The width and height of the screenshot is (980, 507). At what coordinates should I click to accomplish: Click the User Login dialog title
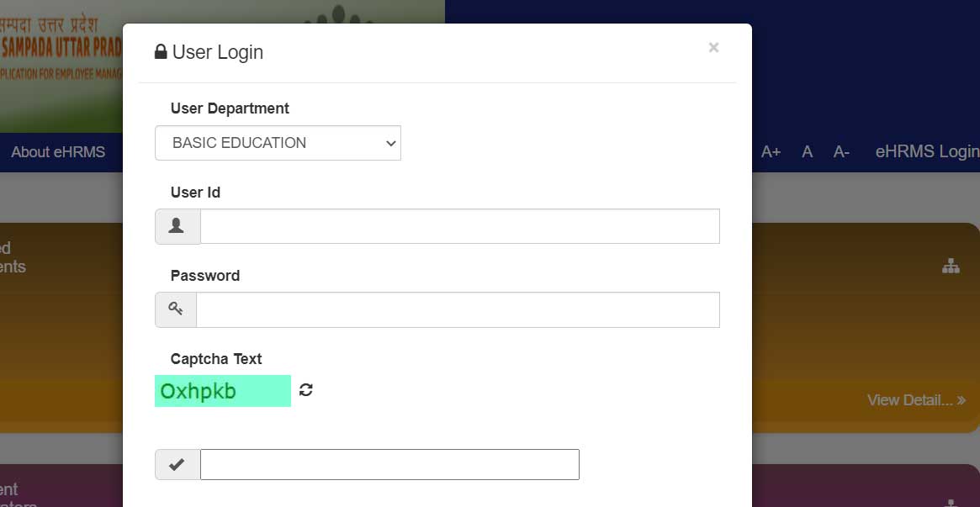(217, 52)
